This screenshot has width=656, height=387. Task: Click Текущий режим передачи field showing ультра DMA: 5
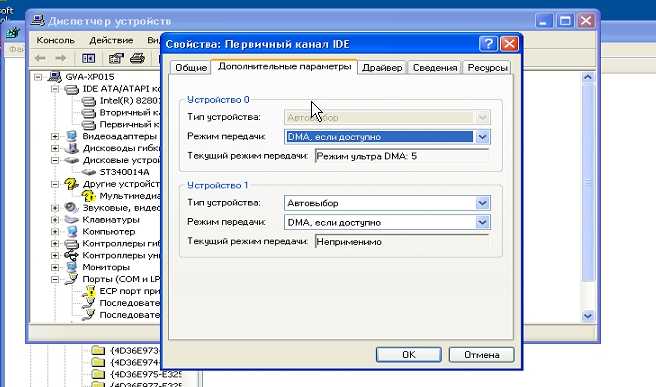pos(402,156)
